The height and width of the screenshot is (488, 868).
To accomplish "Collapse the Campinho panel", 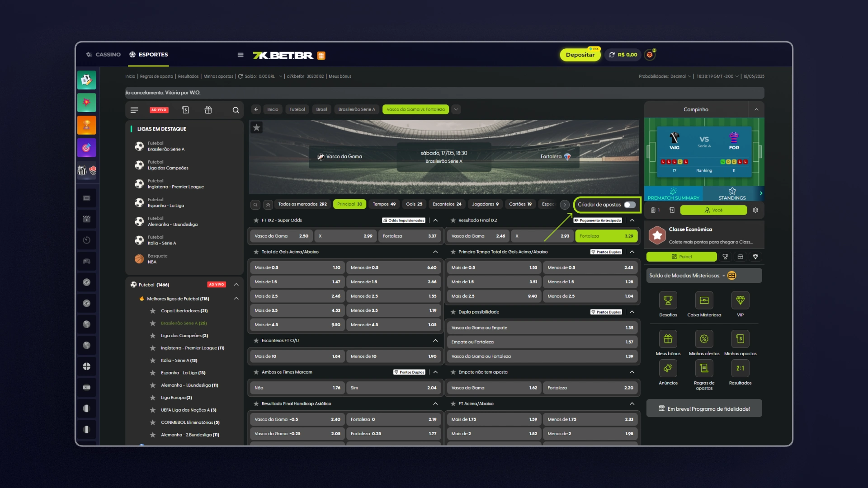I will click(756, 110).
